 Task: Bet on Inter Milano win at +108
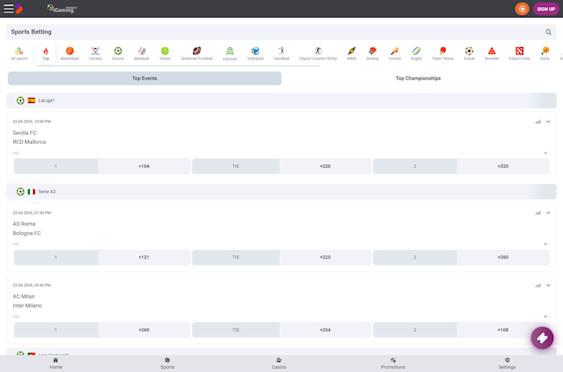click(461, 330)
